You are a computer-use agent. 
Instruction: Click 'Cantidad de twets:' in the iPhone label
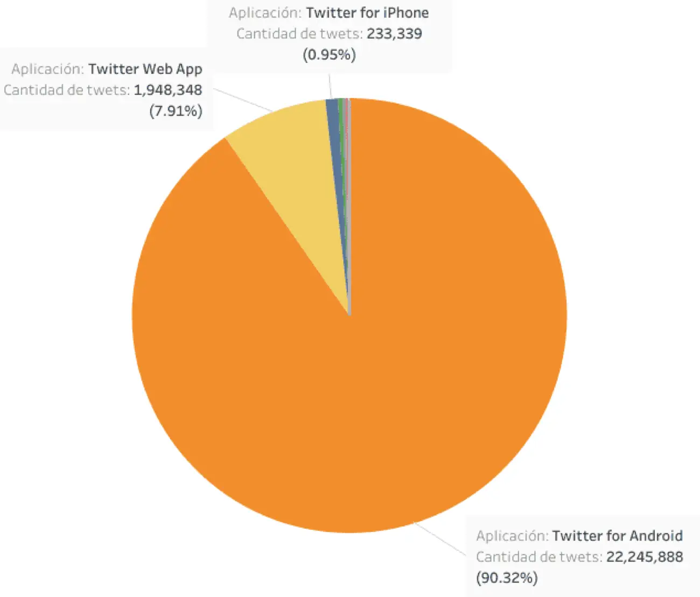coord(299,33)
